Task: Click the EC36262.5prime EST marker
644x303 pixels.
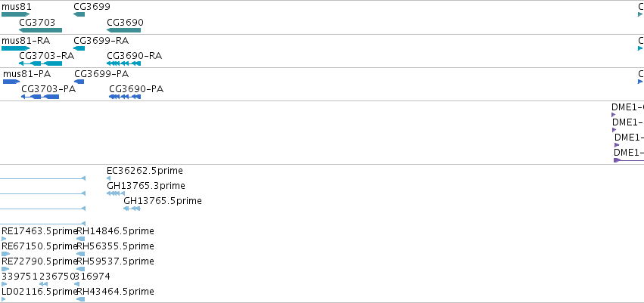Action: point(108,178)
